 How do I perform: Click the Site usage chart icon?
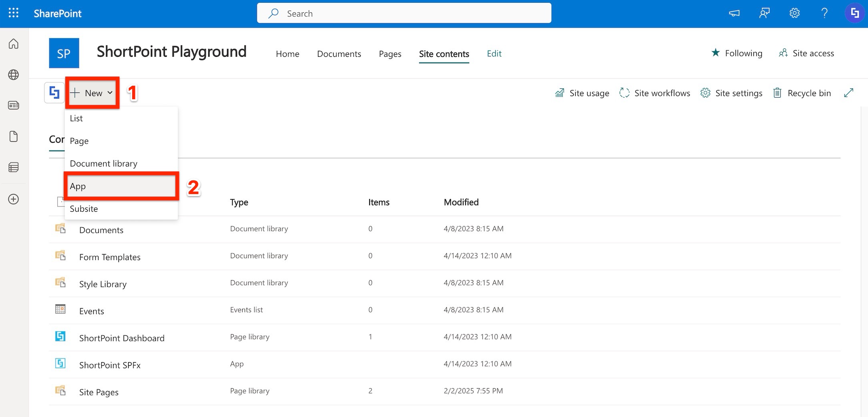560,93
